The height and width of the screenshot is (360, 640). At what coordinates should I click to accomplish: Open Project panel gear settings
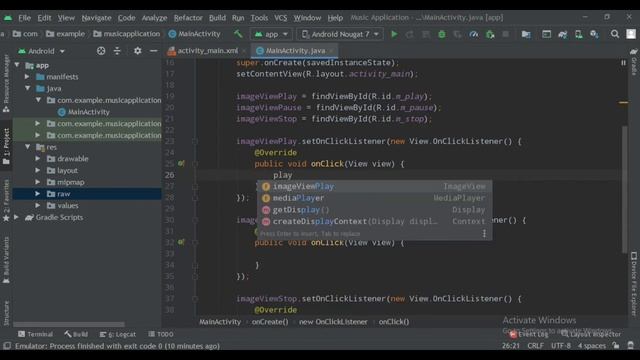[x=138, y=51]
